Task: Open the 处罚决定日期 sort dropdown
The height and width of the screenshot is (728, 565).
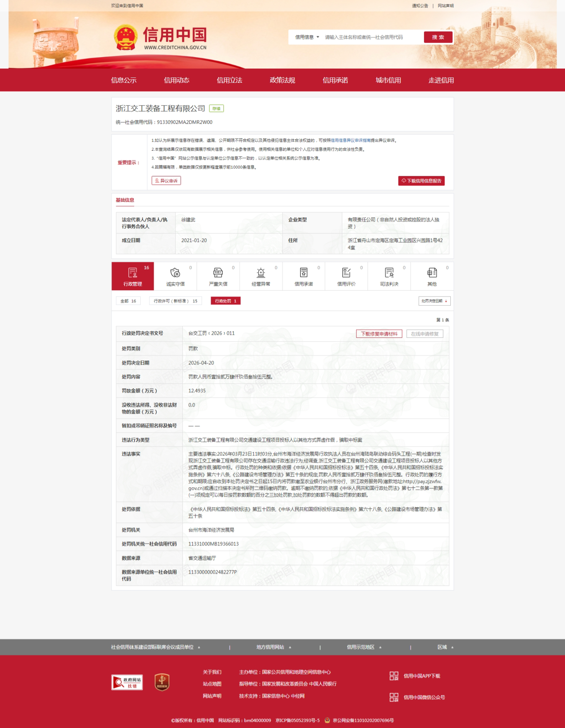Action: pos(434,301)
